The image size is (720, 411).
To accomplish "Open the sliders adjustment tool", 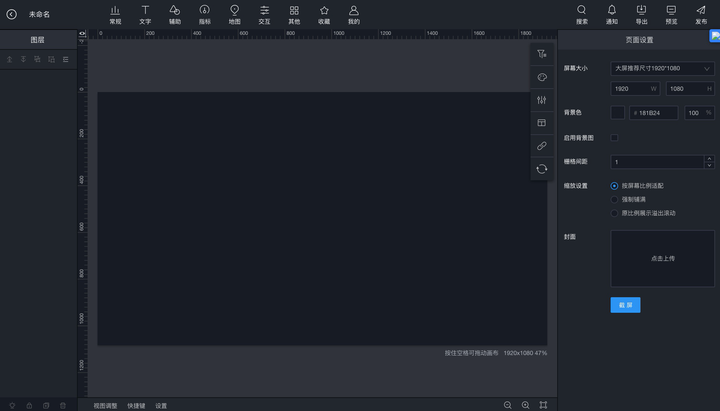I will point(542,100).
